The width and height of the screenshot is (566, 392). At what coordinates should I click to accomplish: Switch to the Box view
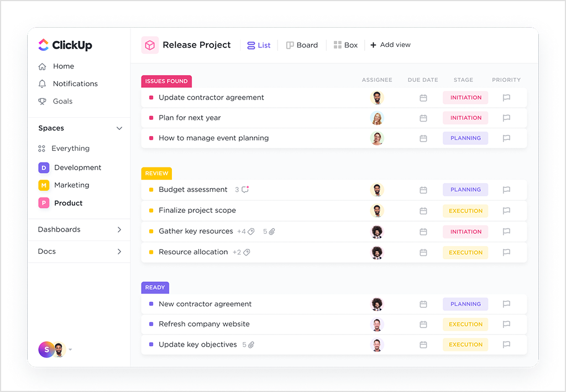coord(346,45)
